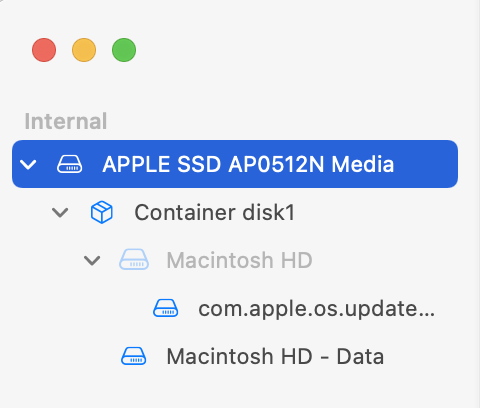Click the greyed Macintosh HD drive icon
Viewport: 488px width, 408px height.
click(x=134, y=259)
